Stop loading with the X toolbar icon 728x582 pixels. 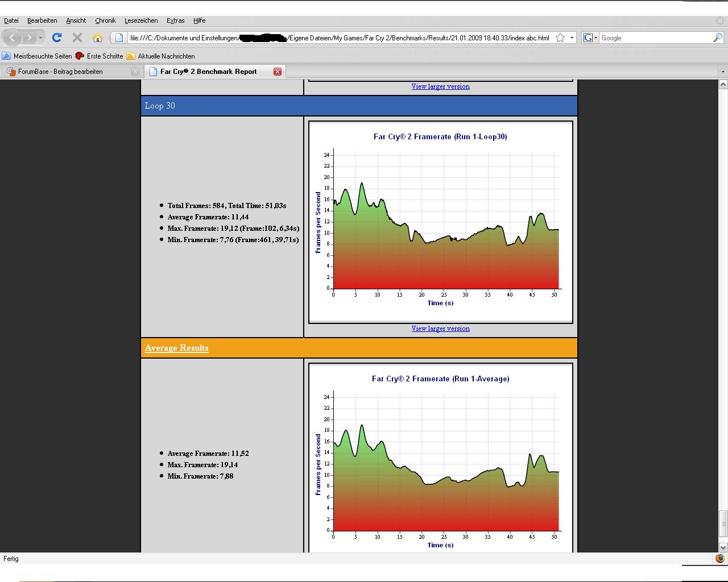coord(77,38)
